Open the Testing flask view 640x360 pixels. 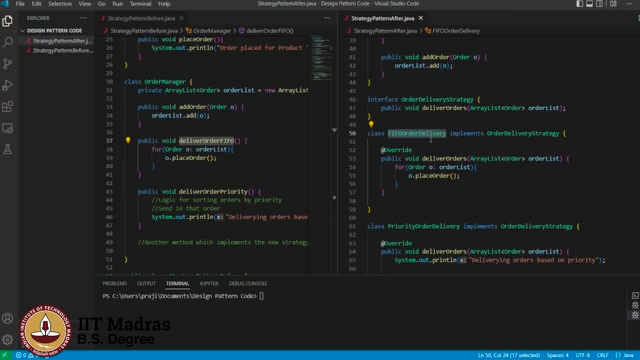7,149
